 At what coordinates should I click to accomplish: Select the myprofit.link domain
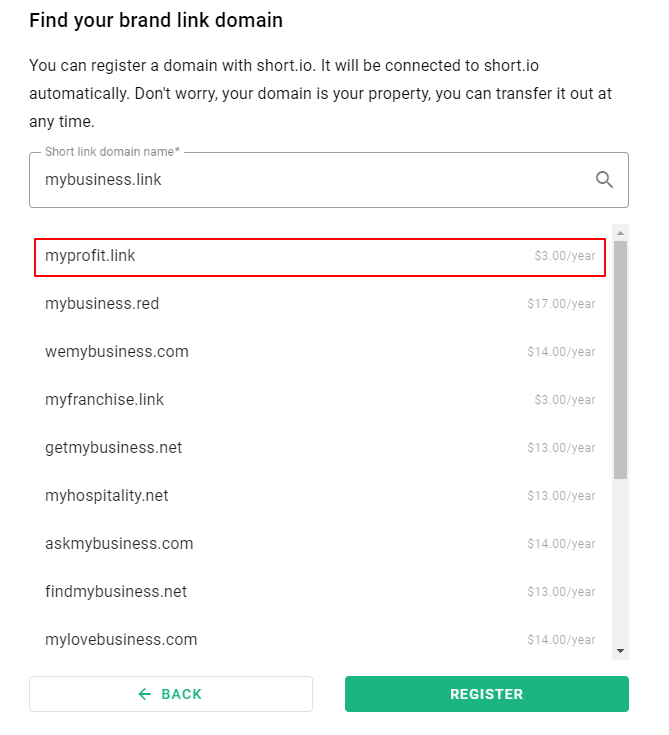[320, 257]
